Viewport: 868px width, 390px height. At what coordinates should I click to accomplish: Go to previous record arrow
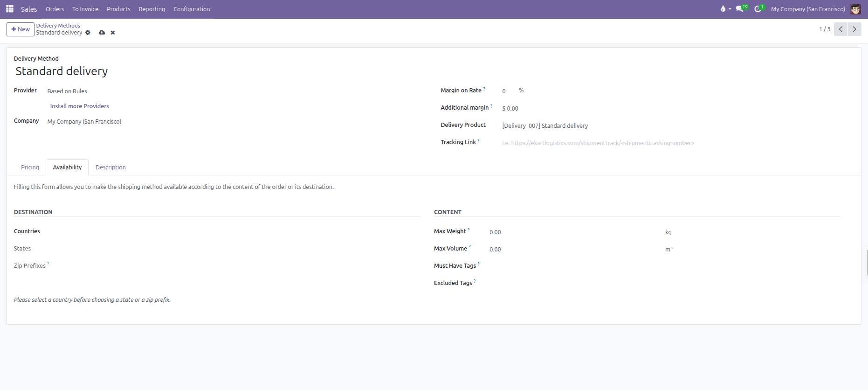840,29
